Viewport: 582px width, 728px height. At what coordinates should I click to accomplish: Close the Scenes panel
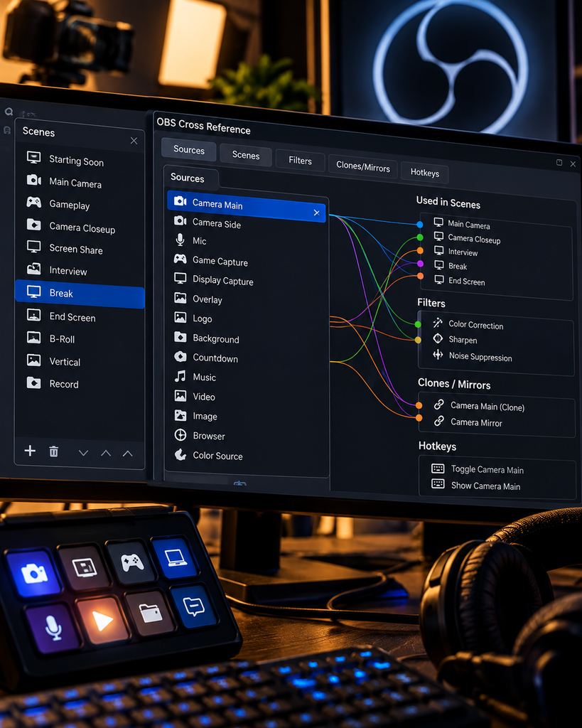tap(134, 141)
